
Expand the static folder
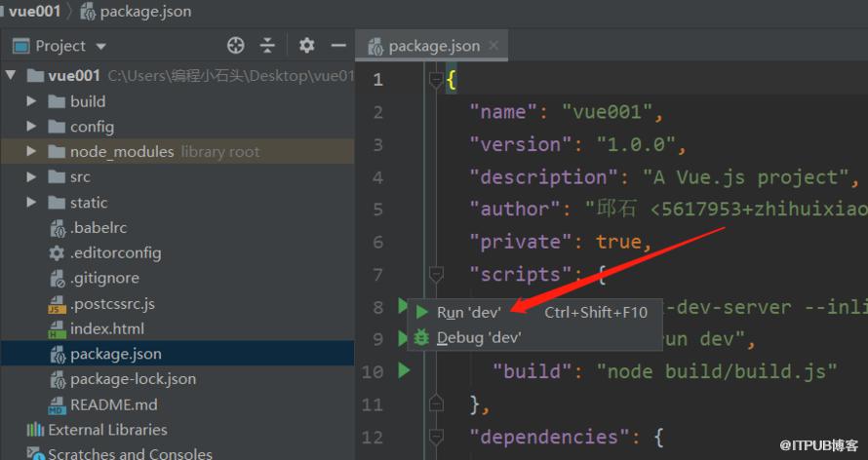pos(31,203)
